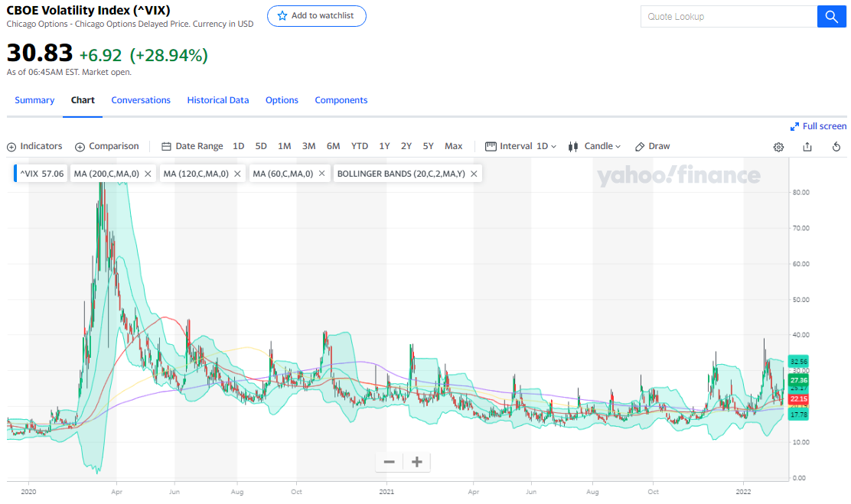Set chart range to 2Y

[x=406, y=147]
